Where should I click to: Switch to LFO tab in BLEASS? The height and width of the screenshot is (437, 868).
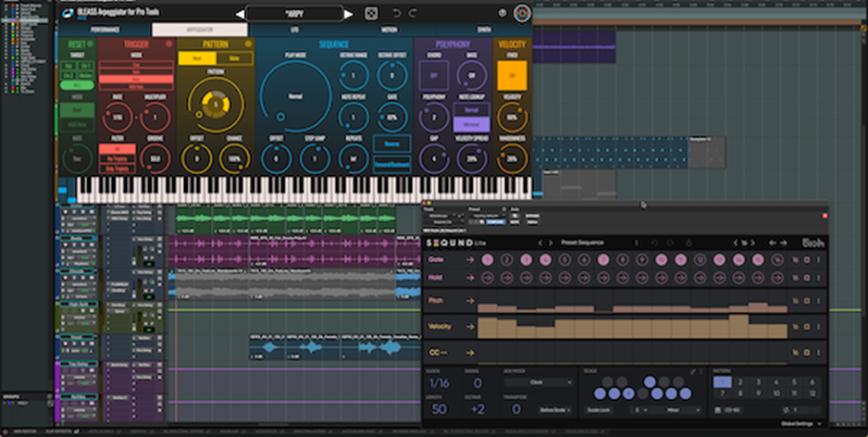pos(295,30)
